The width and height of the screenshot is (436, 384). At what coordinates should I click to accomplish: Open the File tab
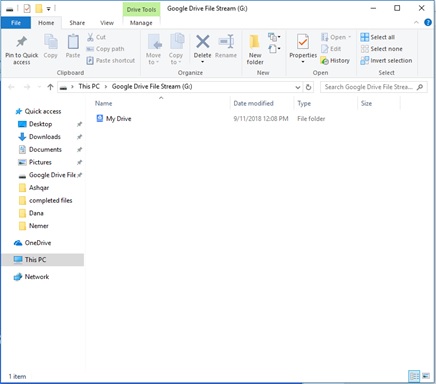pyautogui.click(x=16, y=23)
